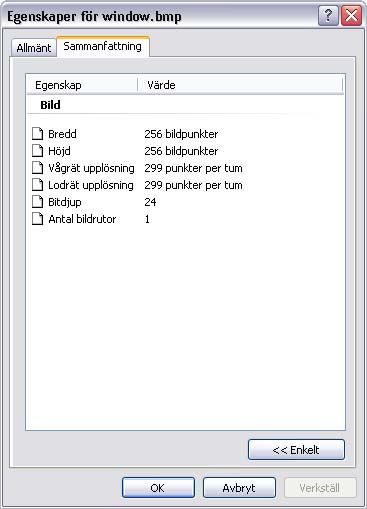367x509 pixels.
Task: Click the 299 punkter per tum Lodrät value
Action: pyautogui.click(x=193, y=185)
